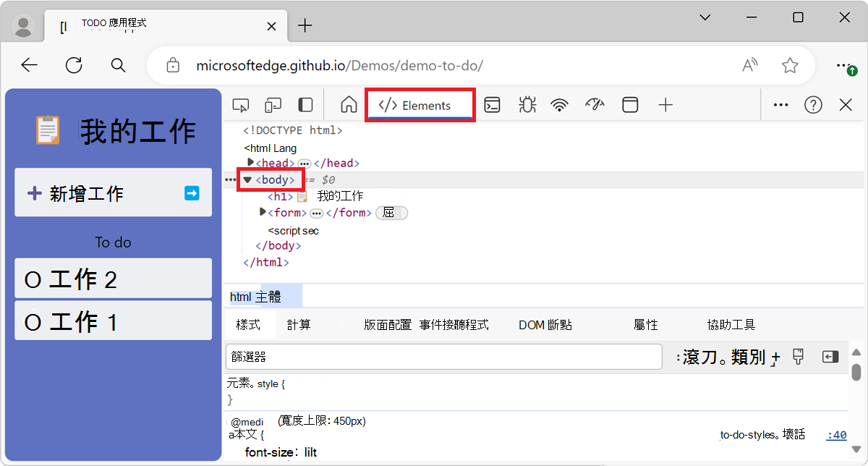
Task: Open the Performance gauge icon
Action: 594,104
